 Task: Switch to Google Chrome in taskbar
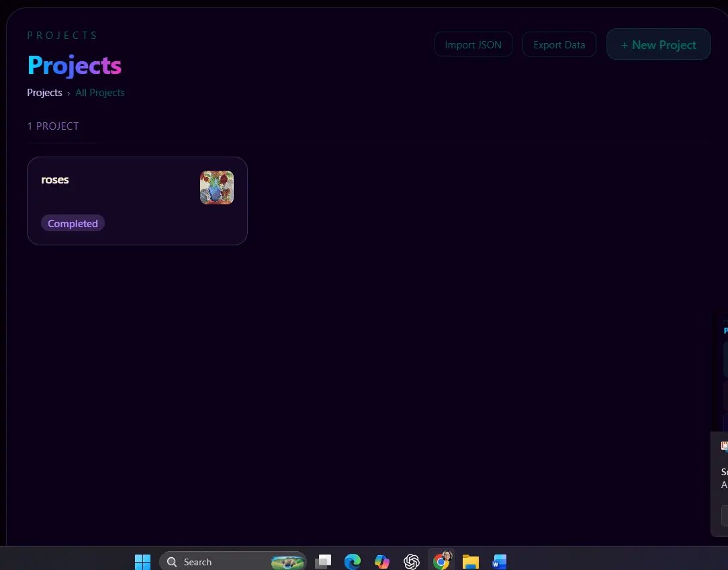pyautogui.click(x=441, y=562)
